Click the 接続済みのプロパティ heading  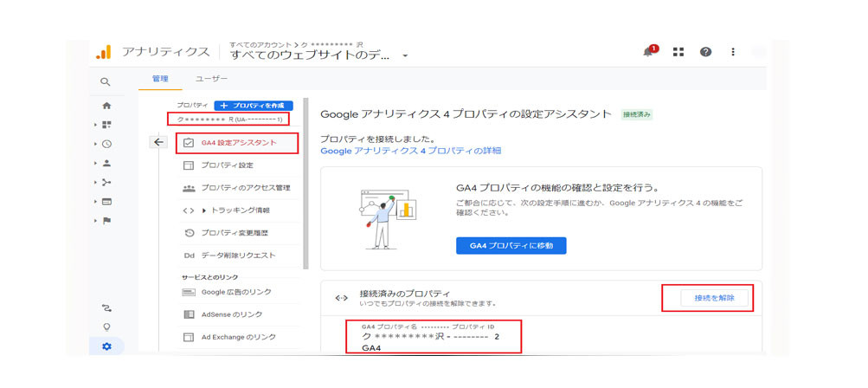click(405, 294)
